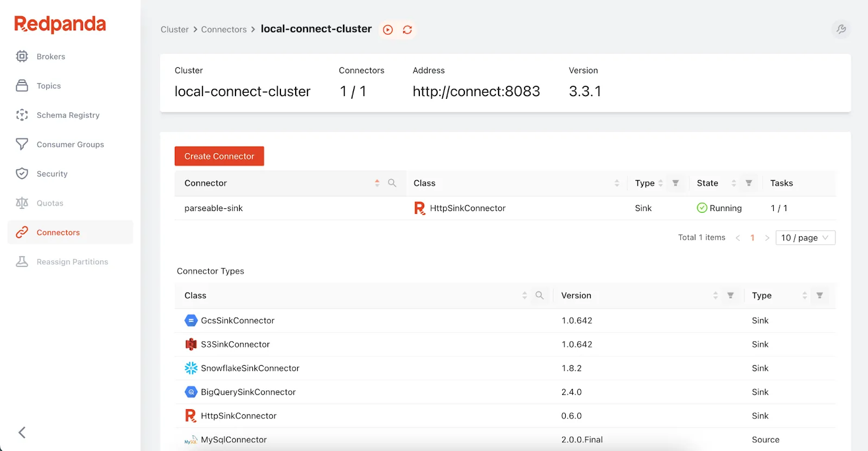This screenshot has height=451, width=868.
Task: Click the Create Connector button
Action: (219, 156)
